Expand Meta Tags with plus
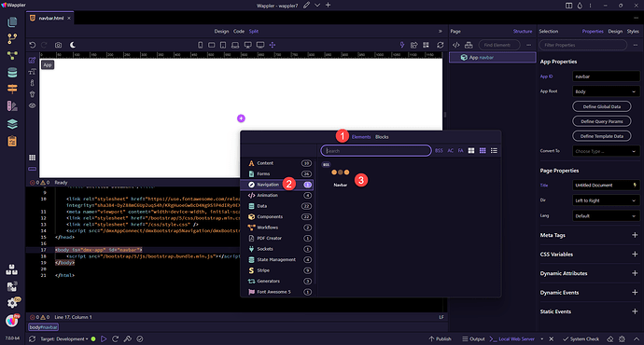 pyautogui.click(x=635, y=235)
